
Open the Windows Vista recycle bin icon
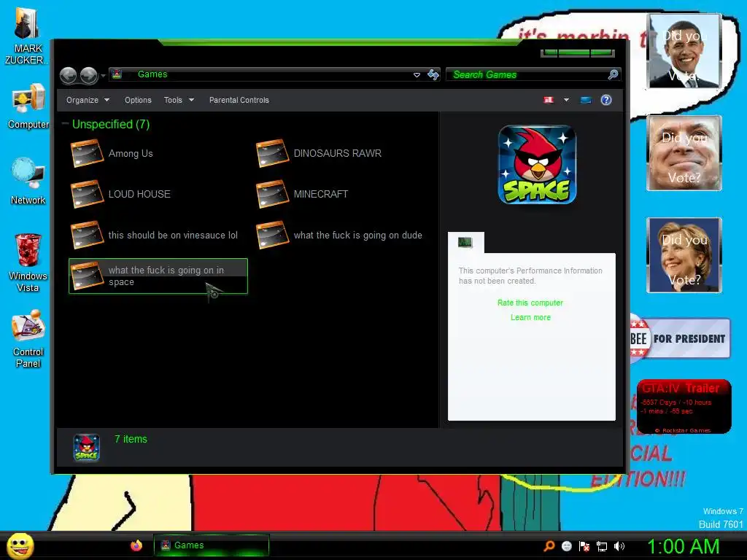click(28, 262)
